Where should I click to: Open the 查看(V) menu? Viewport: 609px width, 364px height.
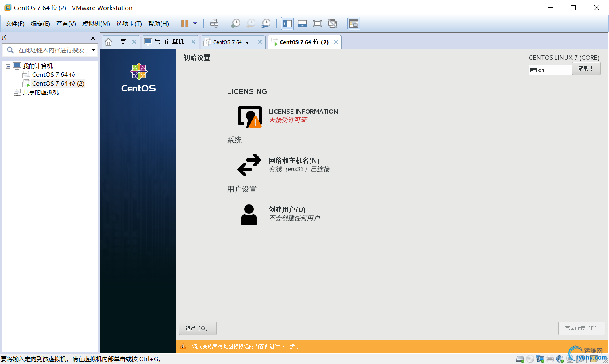[66, 24]
